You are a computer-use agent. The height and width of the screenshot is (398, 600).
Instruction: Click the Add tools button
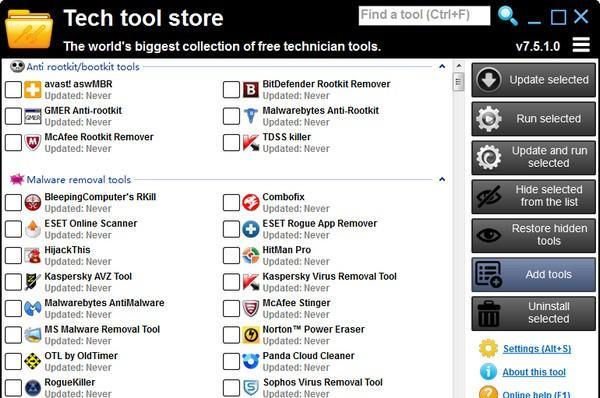point(533,274)
